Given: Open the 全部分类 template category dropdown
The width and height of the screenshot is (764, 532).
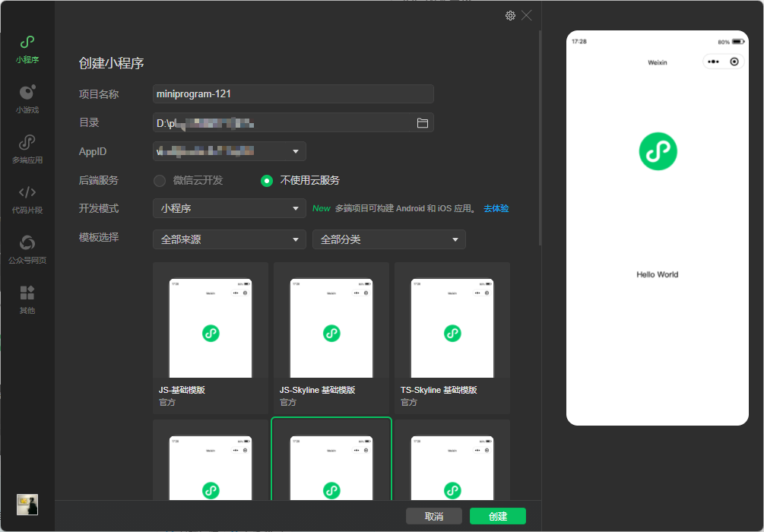Looking at the screenshot, I should point(388,239).
